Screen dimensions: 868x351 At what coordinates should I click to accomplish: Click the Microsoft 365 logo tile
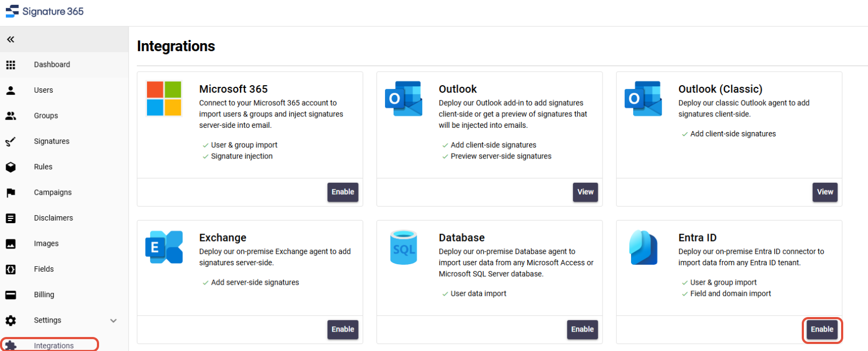coord(164,99)
